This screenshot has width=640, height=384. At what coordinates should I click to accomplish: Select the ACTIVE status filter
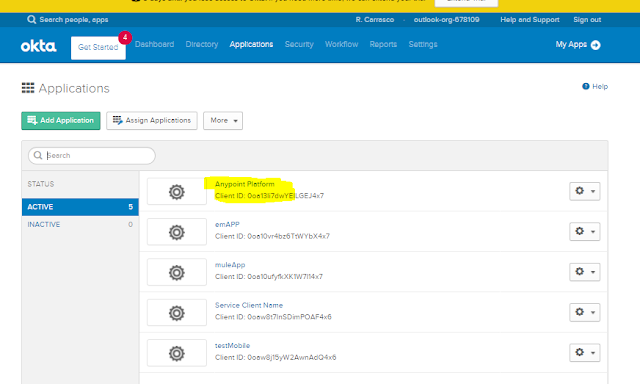pos(80,207)
